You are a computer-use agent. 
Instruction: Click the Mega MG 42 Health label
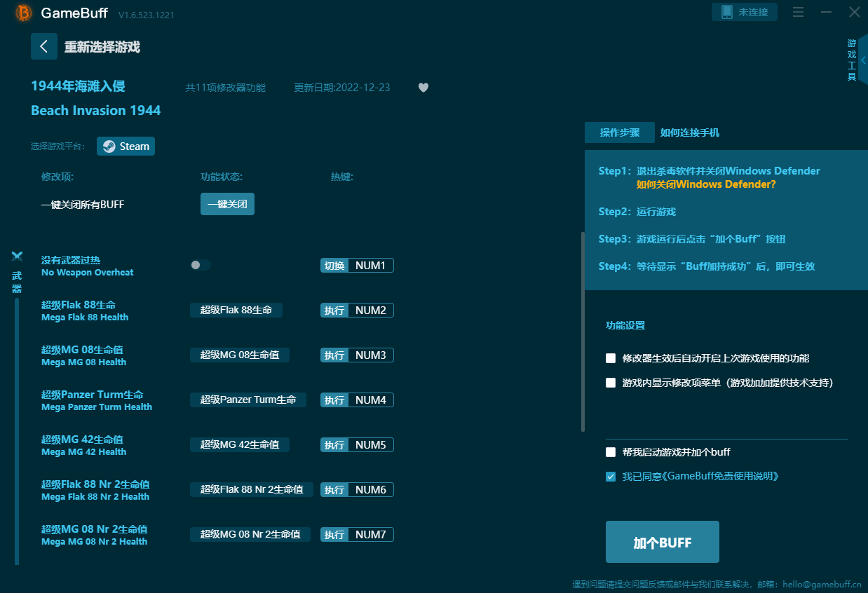click(84, 452)
